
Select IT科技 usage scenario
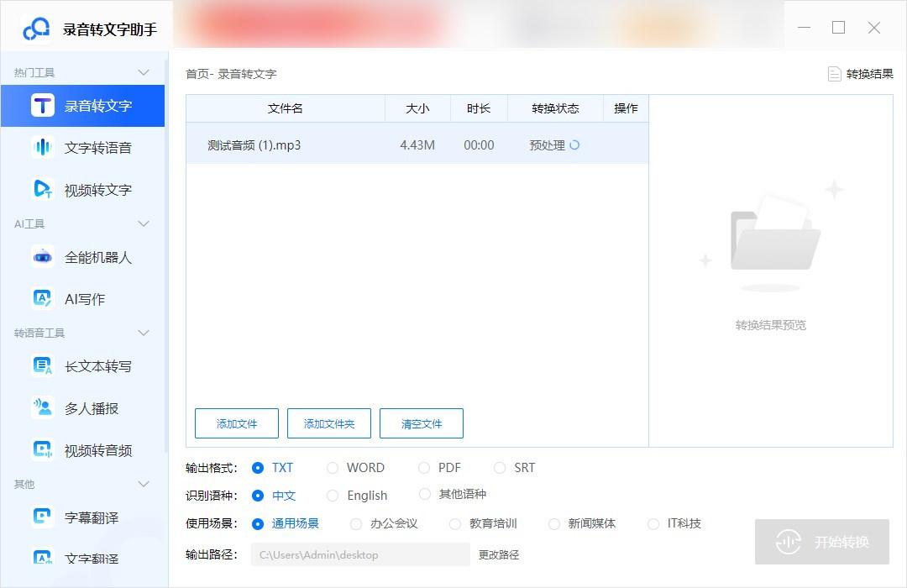coord(674,524)
